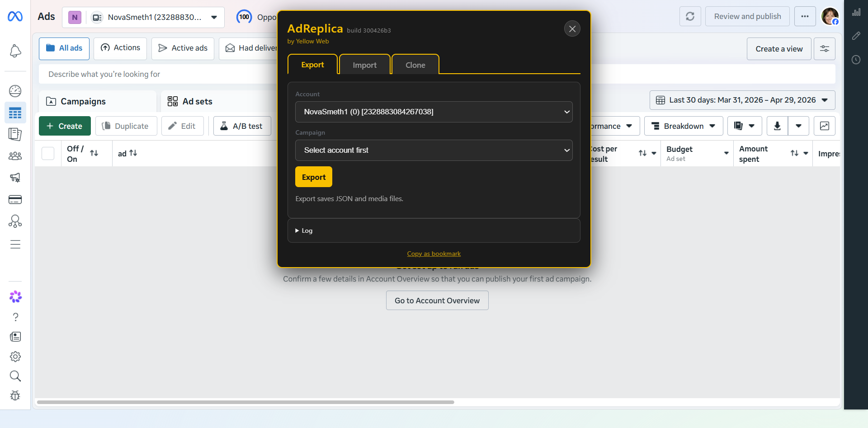Viewport: 868px width, 428px height.
Task: Open the Meta logo home icon
Action: click(15, 17)
